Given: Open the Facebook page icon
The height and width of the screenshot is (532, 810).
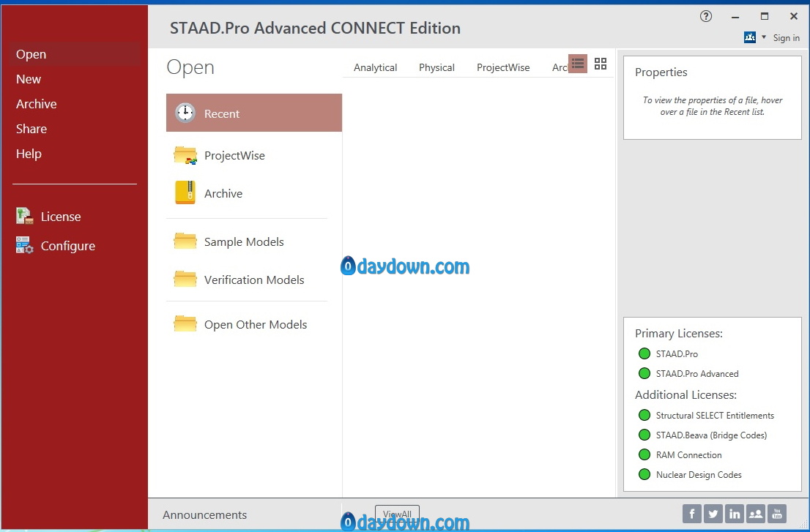Looking at the screenshot, I should (x=691, y=514).
